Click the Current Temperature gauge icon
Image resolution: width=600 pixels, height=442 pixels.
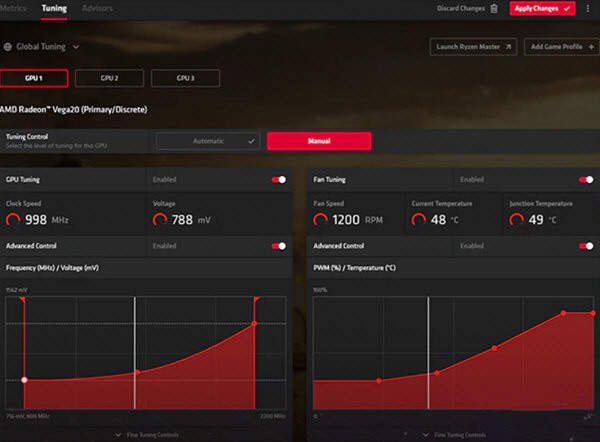coord(419,220)
